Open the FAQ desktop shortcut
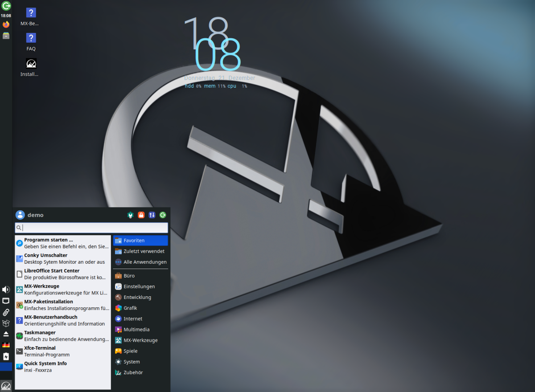 click(x=31, y=41)
